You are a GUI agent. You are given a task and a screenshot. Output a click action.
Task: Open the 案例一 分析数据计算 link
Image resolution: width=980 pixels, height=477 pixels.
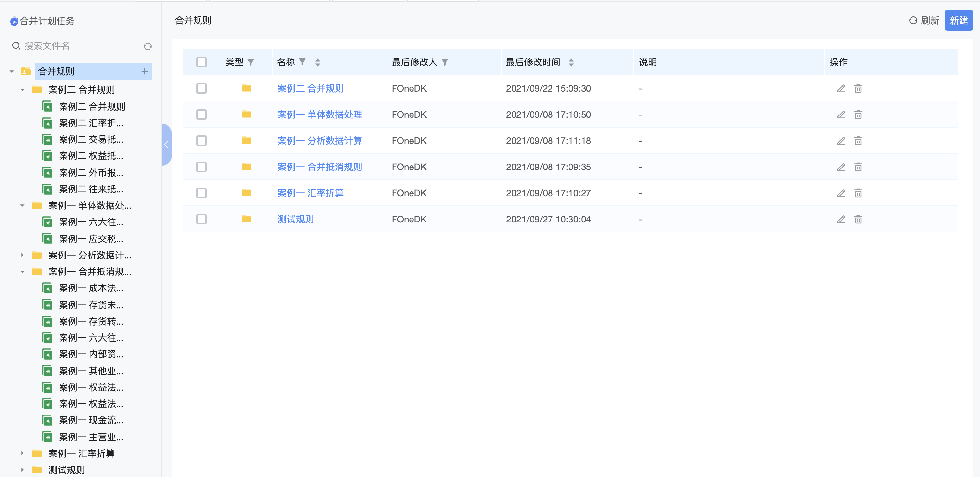tap(320, 141)
